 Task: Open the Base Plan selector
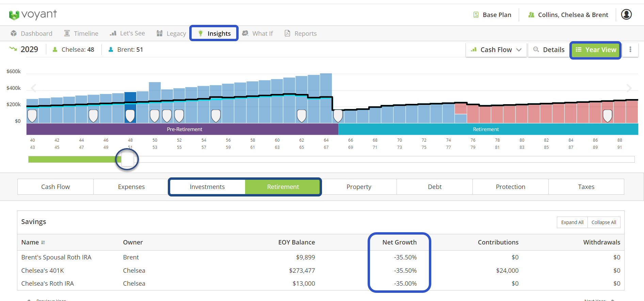[x=492, y=15]
